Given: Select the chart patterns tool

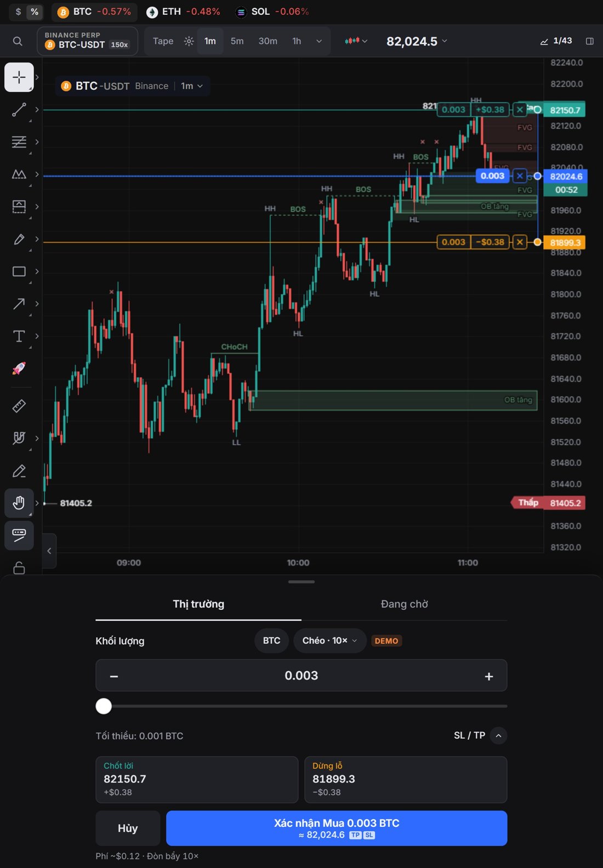Looking at the screenshot, I should pyautogui.click(x=19, y=174).
